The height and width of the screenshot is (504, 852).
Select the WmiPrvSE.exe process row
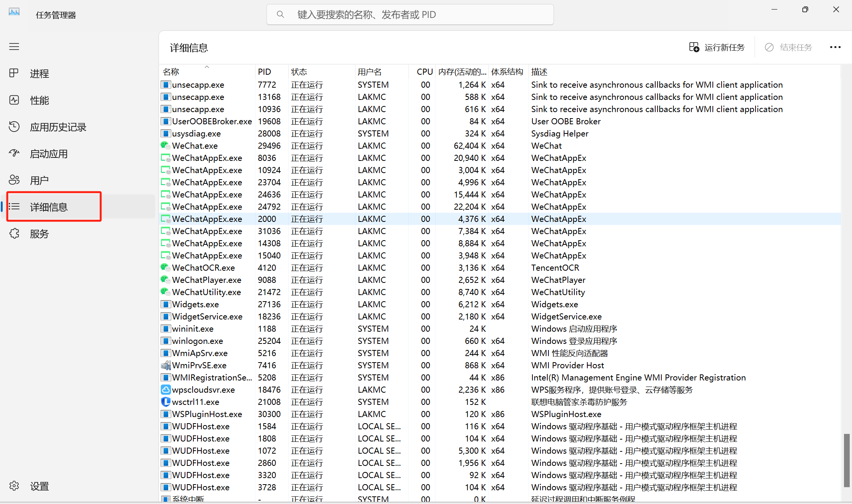[199, 365]
